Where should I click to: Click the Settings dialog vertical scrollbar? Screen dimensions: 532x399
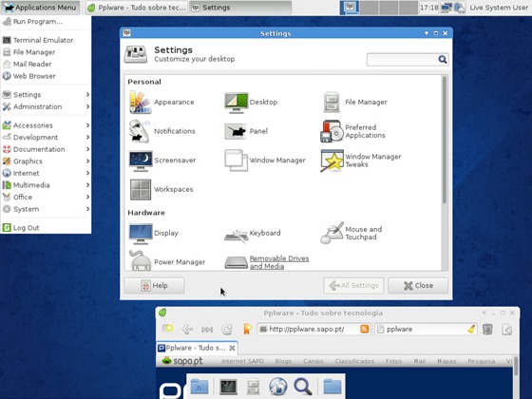click(445, 140)
